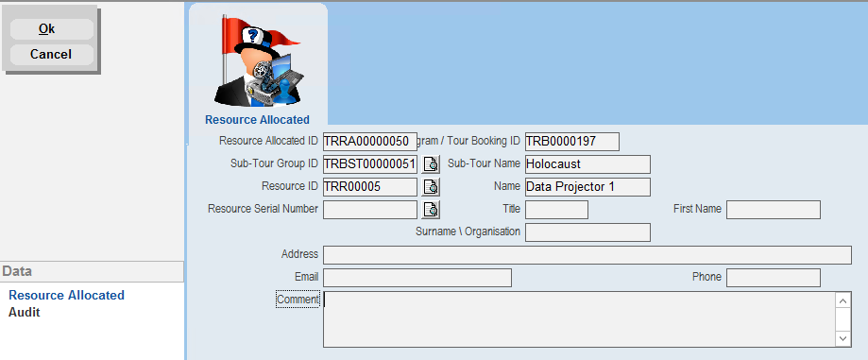The image size is (868, 360).
Task: Click the Address label
Action: [299, 254]
